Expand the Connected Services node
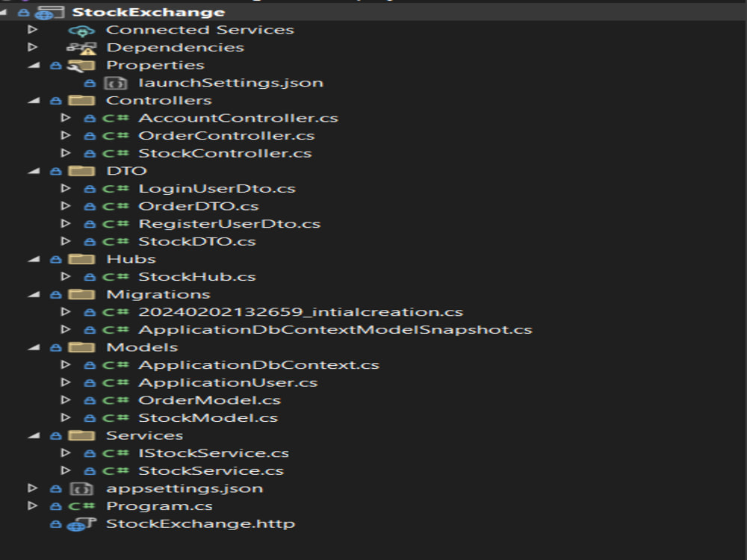 click(x=32, y=30)
